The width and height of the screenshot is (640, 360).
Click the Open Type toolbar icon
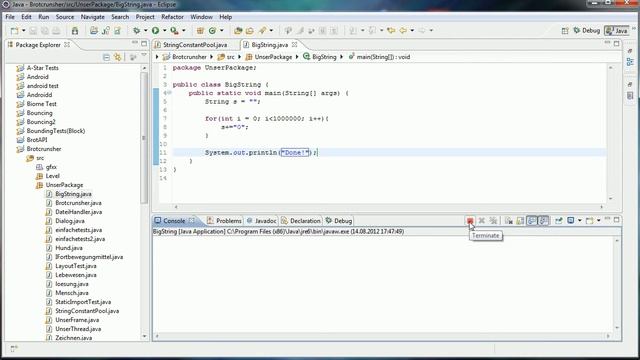(x=238, y=31)
